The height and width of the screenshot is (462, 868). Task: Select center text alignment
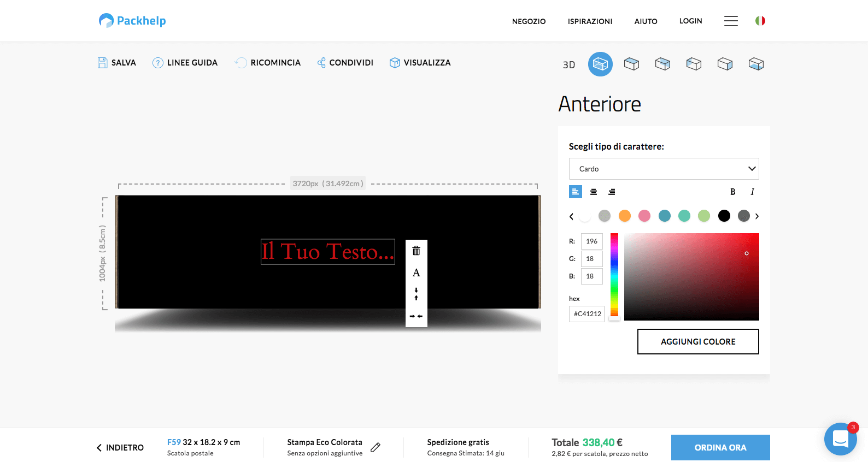594,192
